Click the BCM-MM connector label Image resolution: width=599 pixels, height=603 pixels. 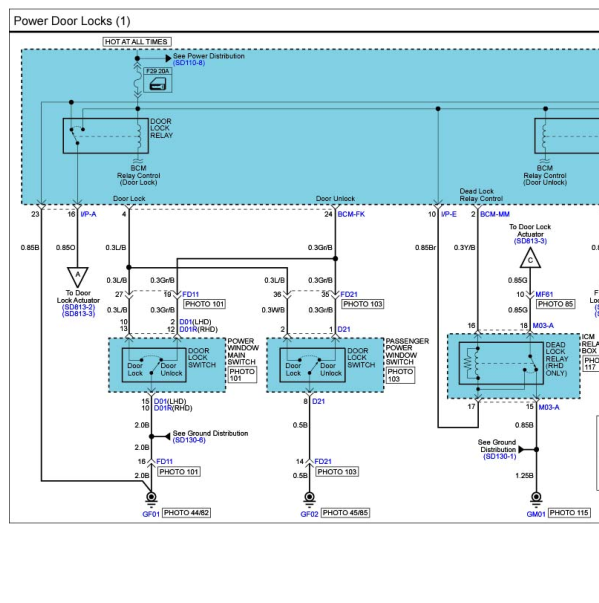pos(495,214)
